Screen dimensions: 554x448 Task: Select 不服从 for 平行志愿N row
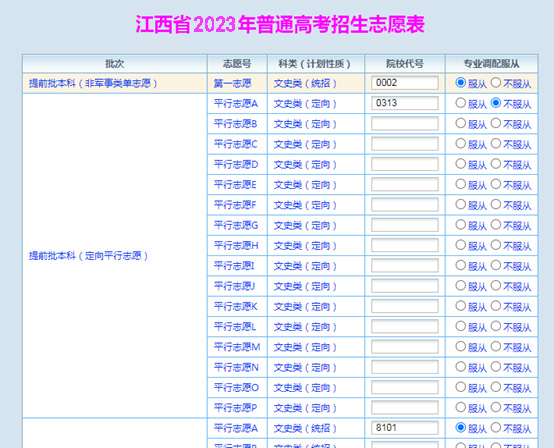[496, 367]
